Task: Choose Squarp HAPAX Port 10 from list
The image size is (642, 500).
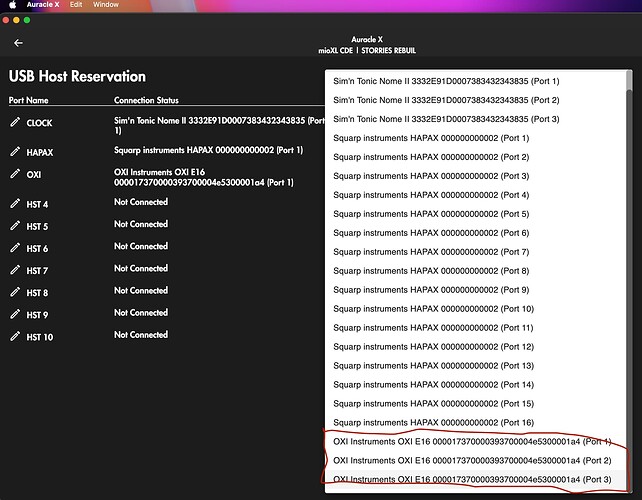Action: pyautogui.click(x=475, y=309)
